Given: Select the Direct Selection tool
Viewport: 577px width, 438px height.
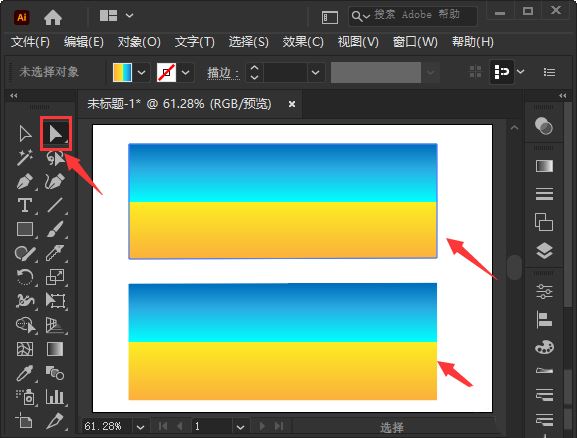Looking at the screenshot, I should pyautogui.click(x=56, y=134).
